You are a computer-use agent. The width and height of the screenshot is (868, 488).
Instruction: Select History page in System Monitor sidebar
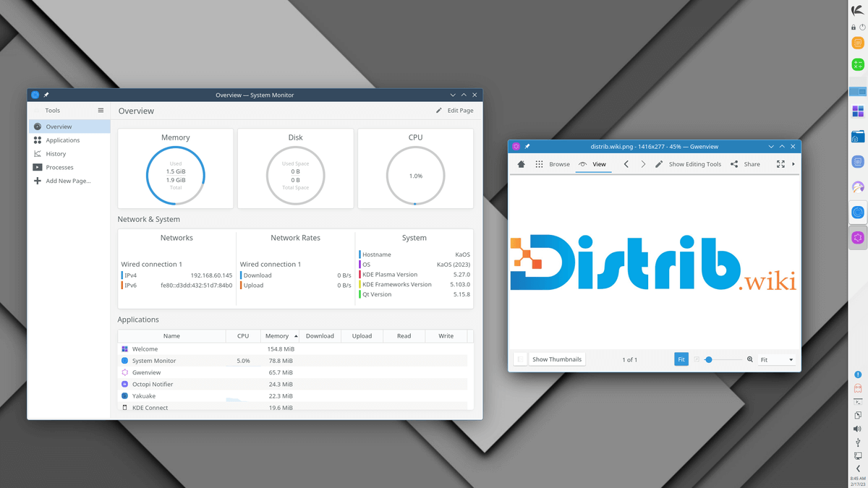coord(69,153)
